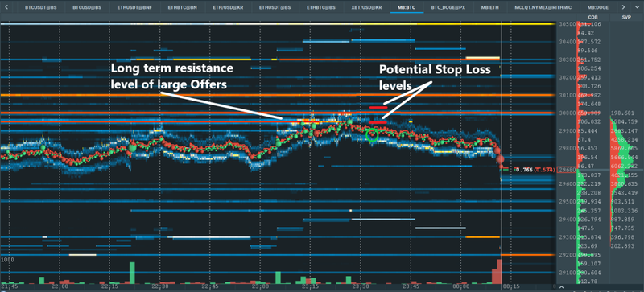Click the large red trade dot at the price drop
The width and height of the screenshot is (644, 292).
pos(500,159)
